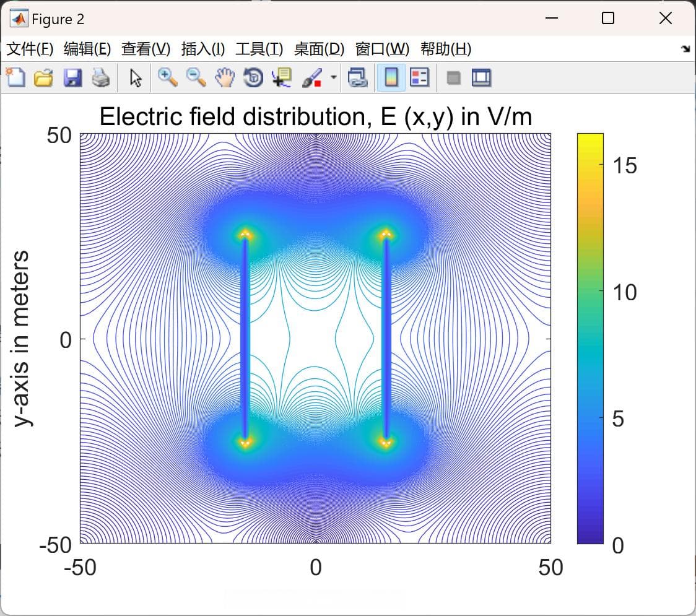The image size is (696, 616).
Task: Click the Link Plot icon
Action: pyautogui.click(x=357, y=77)
